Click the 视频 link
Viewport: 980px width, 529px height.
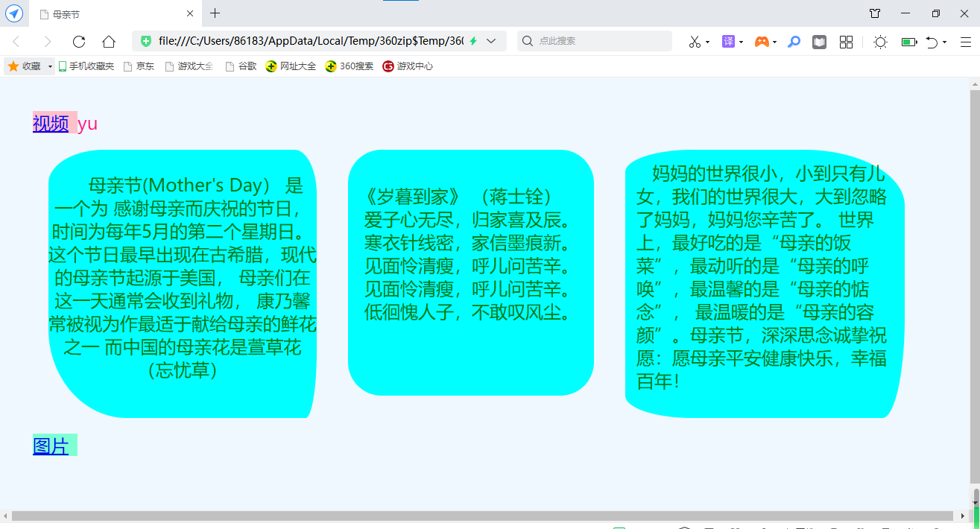[x=51, y=124]
